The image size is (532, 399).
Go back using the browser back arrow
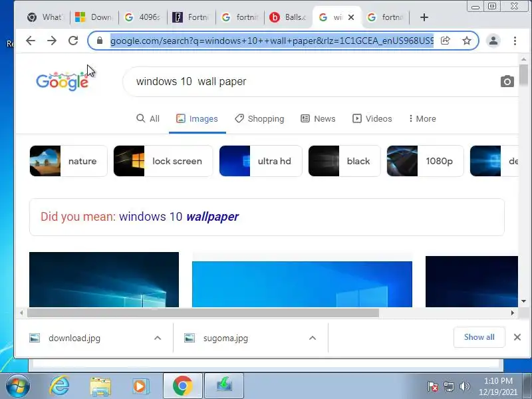click(x=31, y=41)
